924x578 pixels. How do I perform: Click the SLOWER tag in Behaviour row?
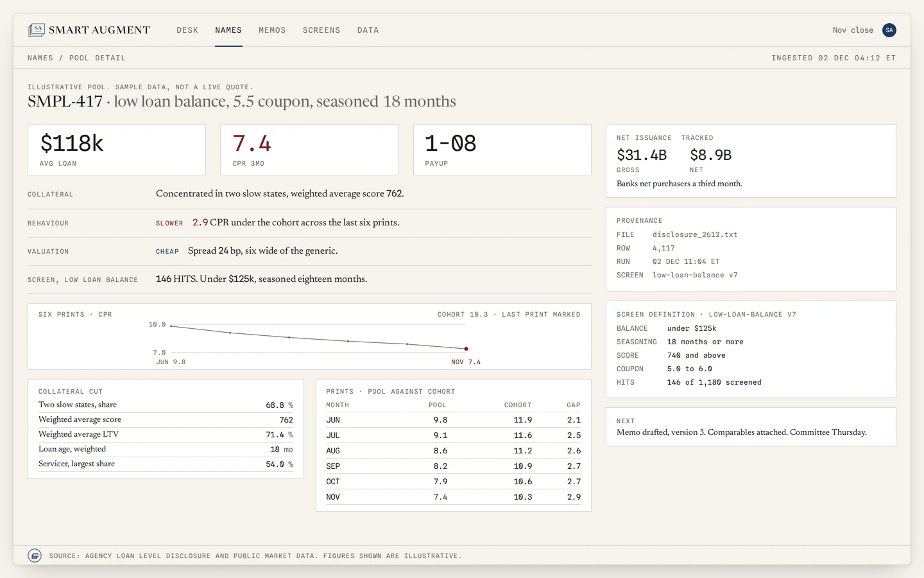point(169,223)
